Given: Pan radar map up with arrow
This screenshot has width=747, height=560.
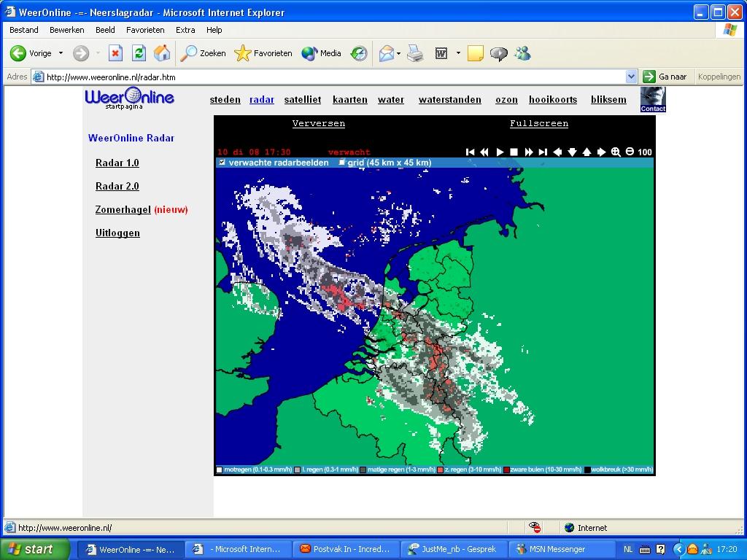Looking at the screenshot, I should click(x=587, y=152).
